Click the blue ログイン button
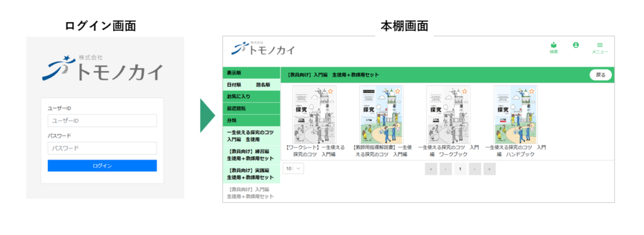644x235 pixels. (103, 166)
